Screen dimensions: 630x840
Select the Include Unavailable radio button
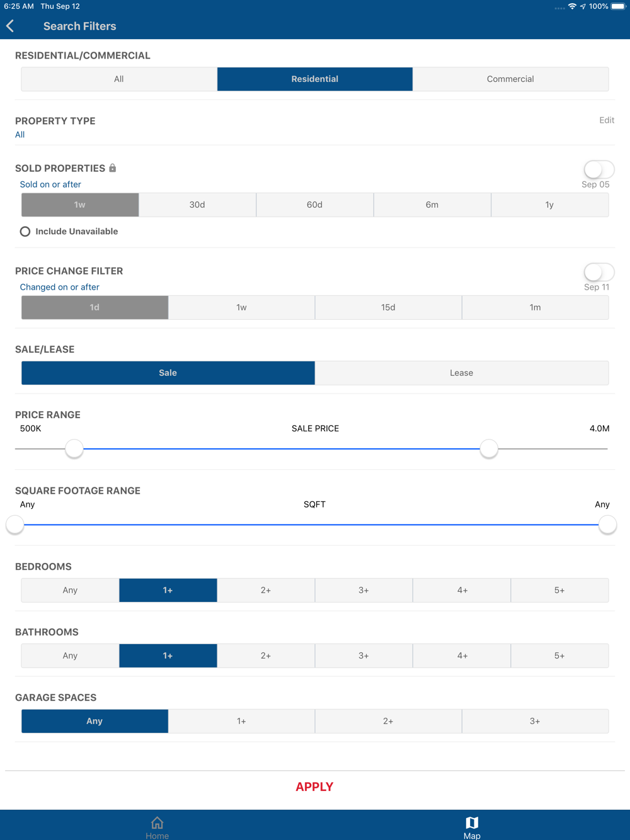(25, 232)
